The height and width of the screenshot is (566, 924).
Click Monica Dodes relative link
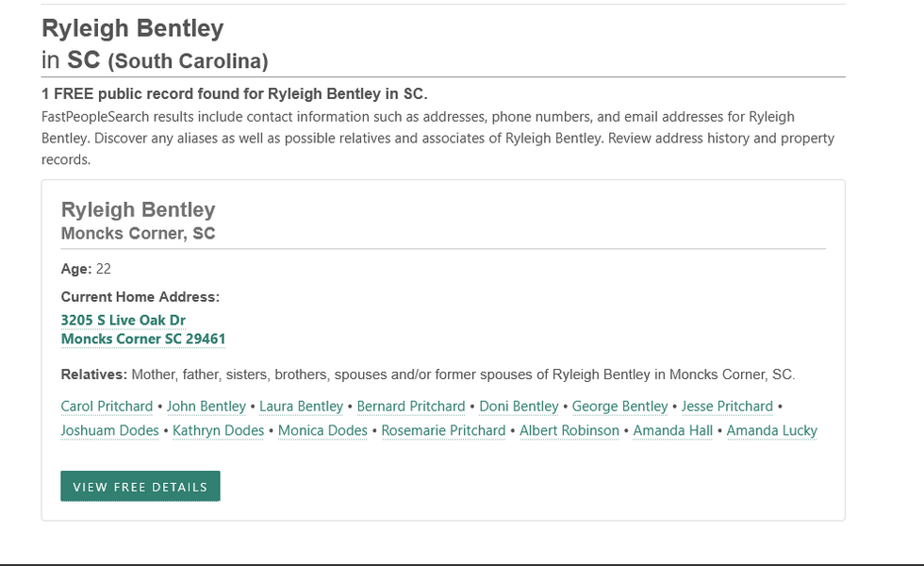322,431
